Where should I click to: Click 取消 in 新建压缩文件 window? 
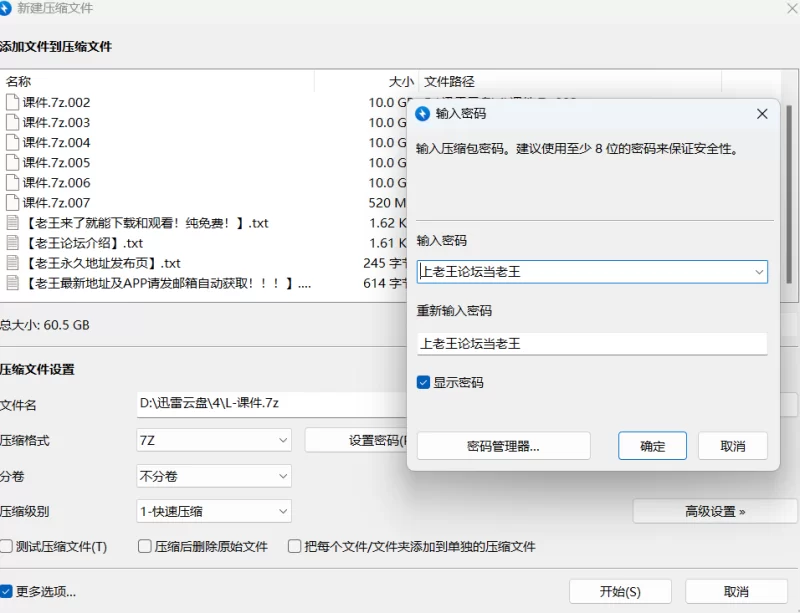tap(736, 592)
